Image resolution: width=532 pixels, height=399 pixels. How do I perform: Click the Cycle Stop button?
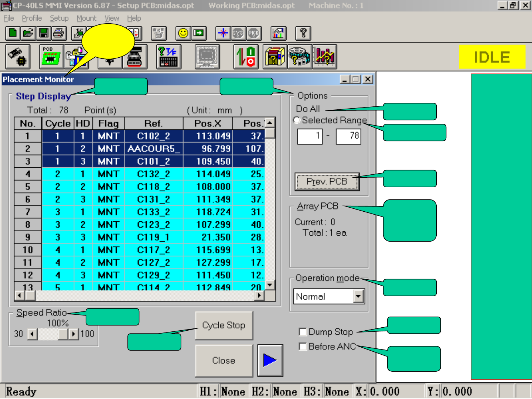pos(224,325)
